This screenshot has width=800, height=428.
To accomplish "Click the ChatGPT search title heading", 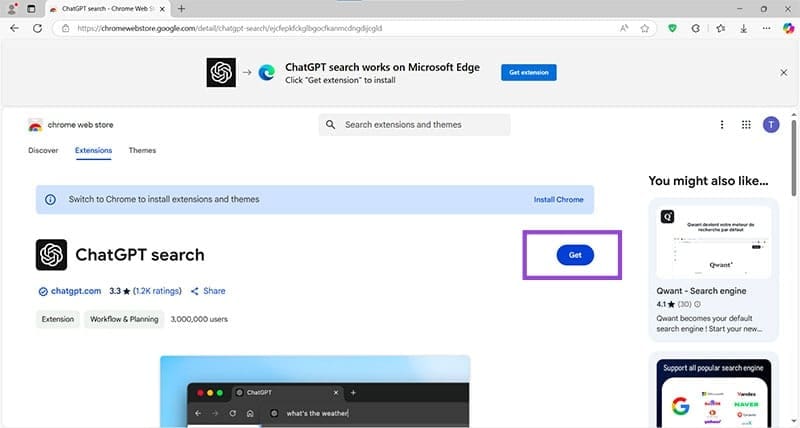I will 140,255.
